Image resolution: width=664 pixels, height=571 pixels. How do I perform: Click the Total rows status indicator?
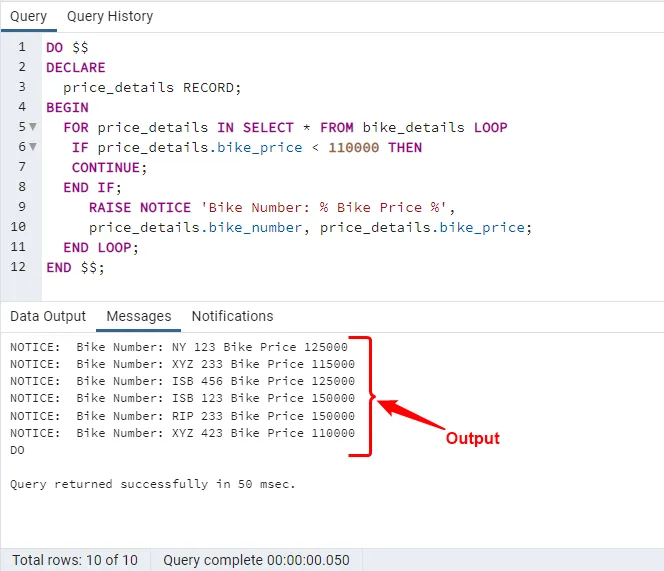coord(74,560)
